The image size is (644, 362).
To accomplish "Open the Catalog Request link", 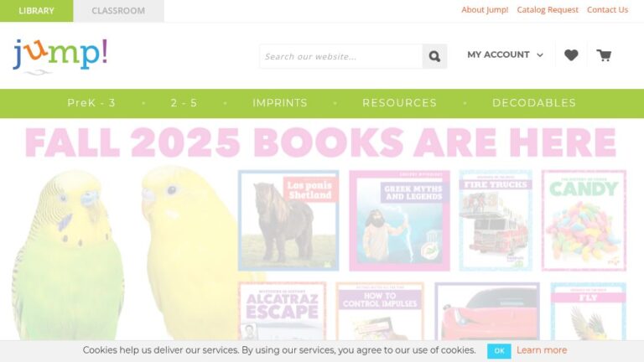I will point(548,10).
